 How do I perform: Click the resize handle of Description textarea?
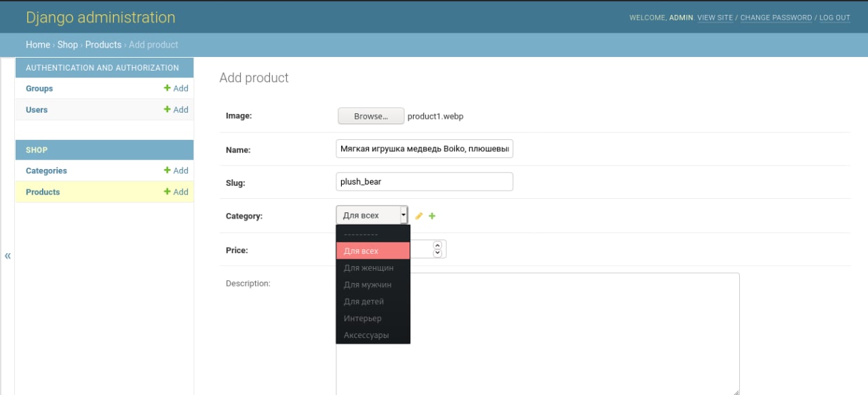point(736,392)
